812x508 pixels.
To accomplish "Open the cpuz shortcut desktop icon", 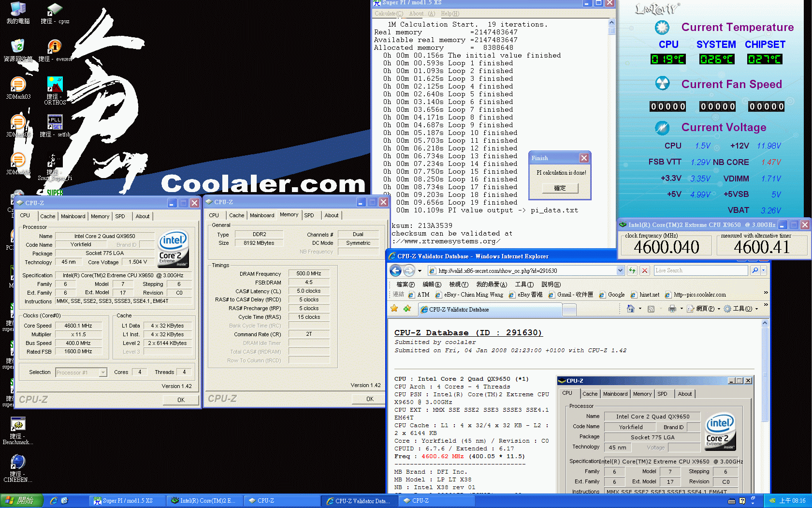I will 55,13.
